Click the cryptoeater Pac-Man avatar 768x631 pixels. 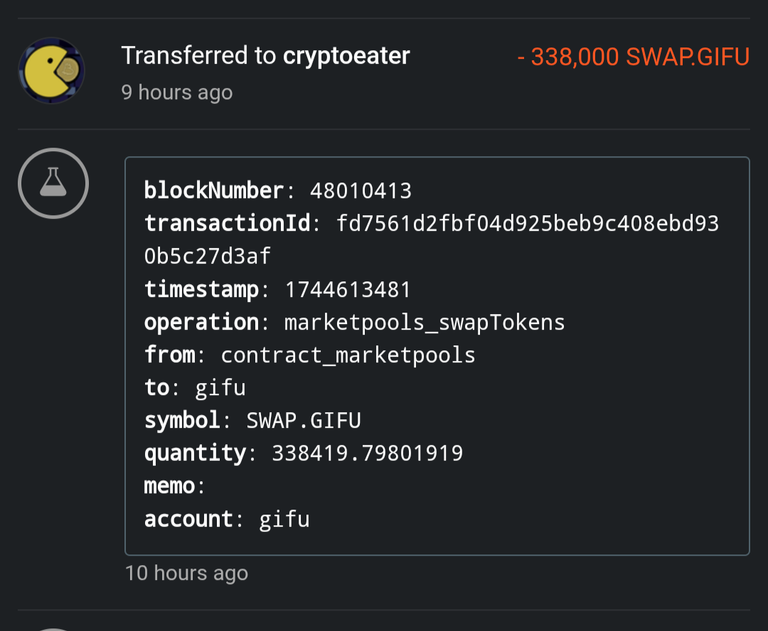[x=51, y=71]
